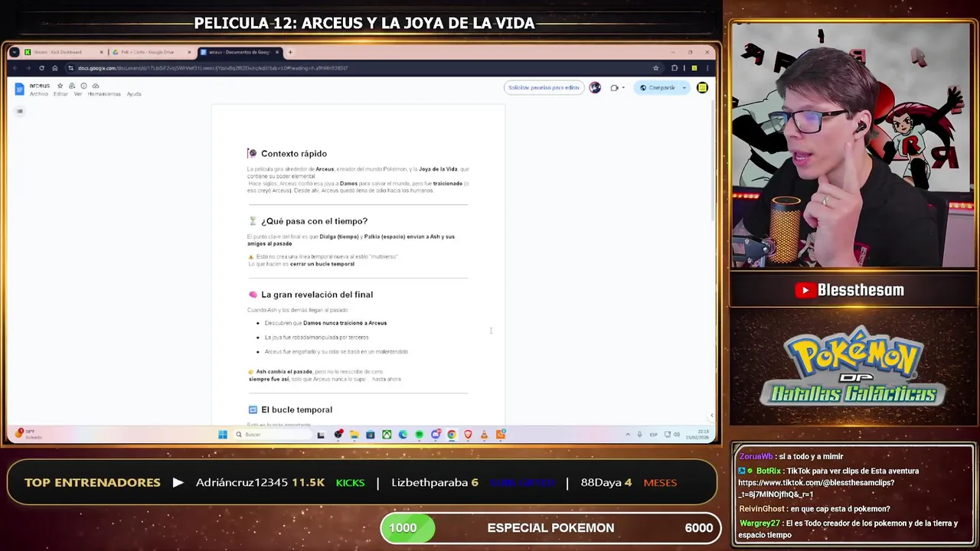980x551 pixels.
Task: Expand the Compartir dropdown arrow
Action: pyautogui.click(x=684, y=87)
